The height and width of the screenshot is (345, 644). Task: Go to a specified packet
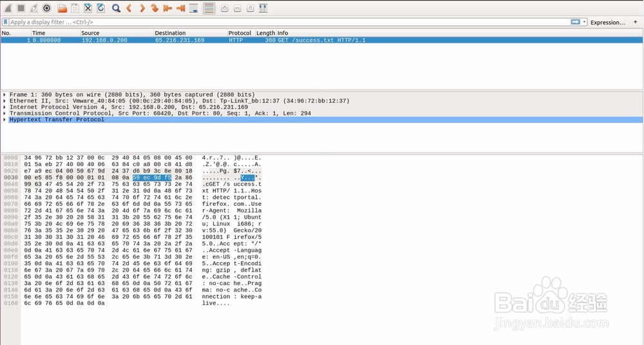click(155, 8)
